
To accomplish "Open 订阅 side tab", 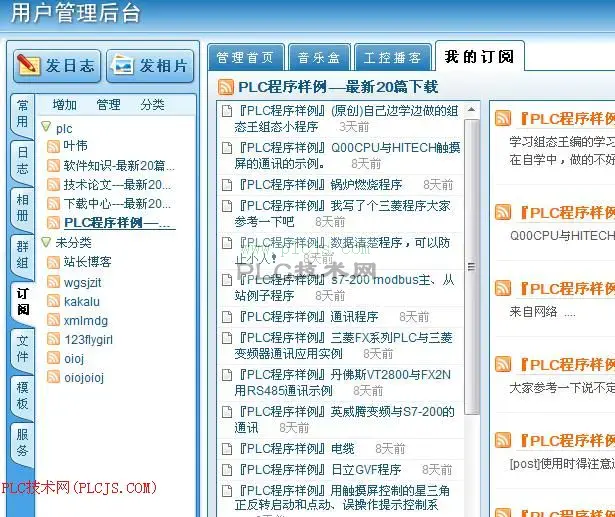I will tap(22, 301).
